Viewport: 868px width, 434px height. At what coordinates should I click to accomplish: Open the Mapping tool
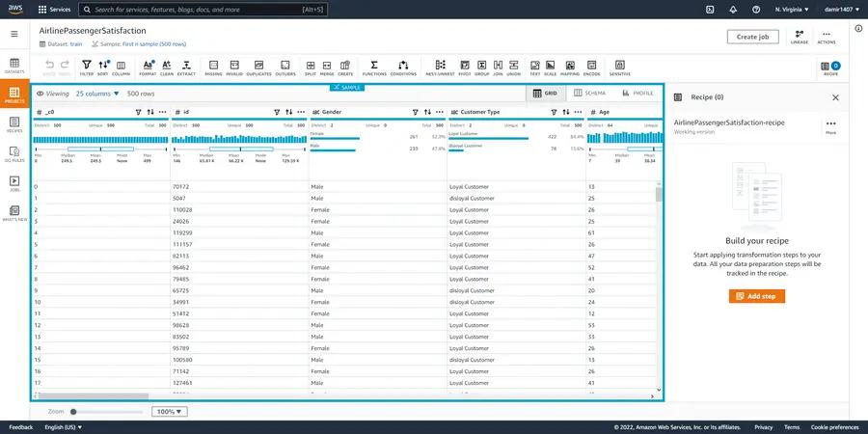(570, 68)
